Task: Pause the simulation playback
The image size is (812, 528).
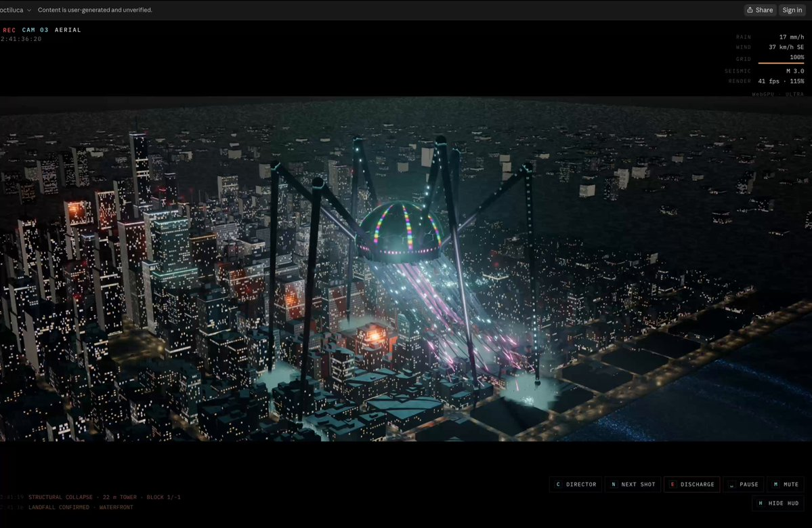Action: tap(743, 485)
